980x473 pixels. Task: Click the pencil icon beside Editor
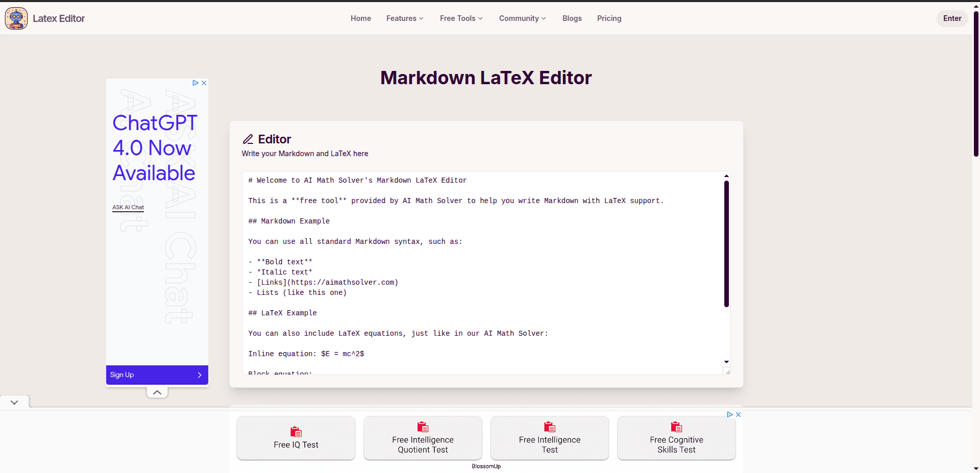pyautogui.click(x=248, y=139)
